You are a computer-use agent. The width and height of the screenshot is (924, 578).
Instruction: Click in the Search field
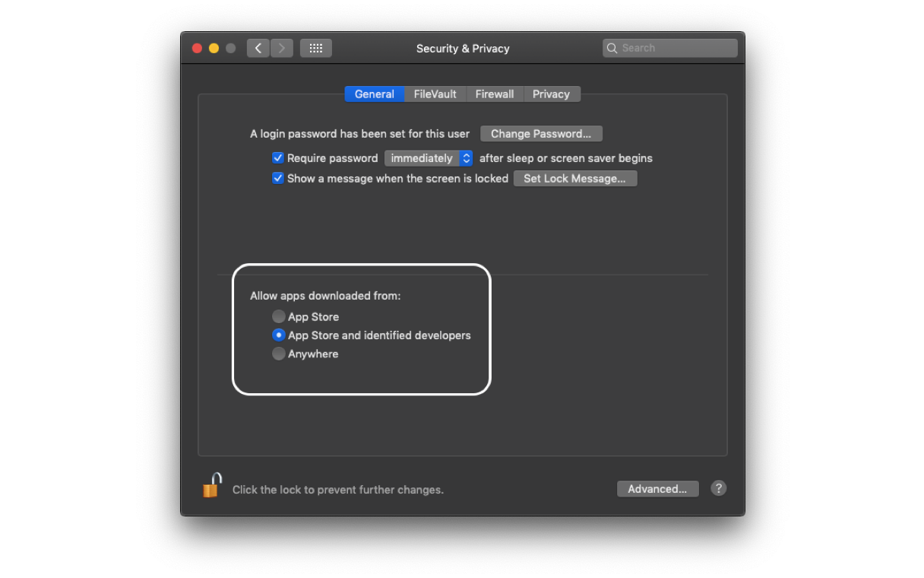pos(670,48)
